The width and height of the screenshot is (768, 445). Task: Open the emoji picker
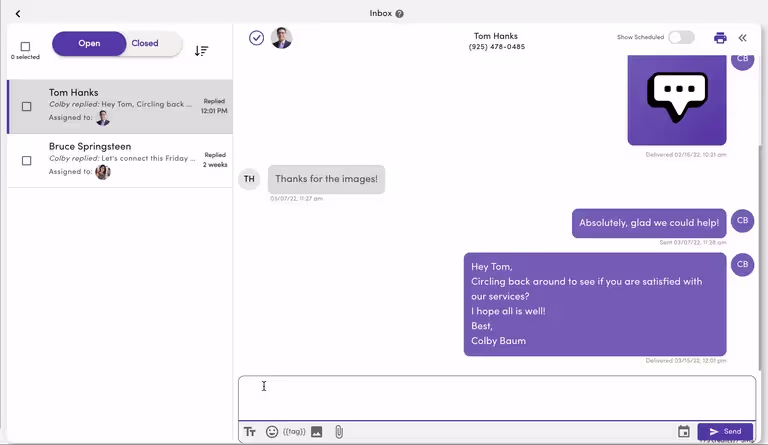272,432
